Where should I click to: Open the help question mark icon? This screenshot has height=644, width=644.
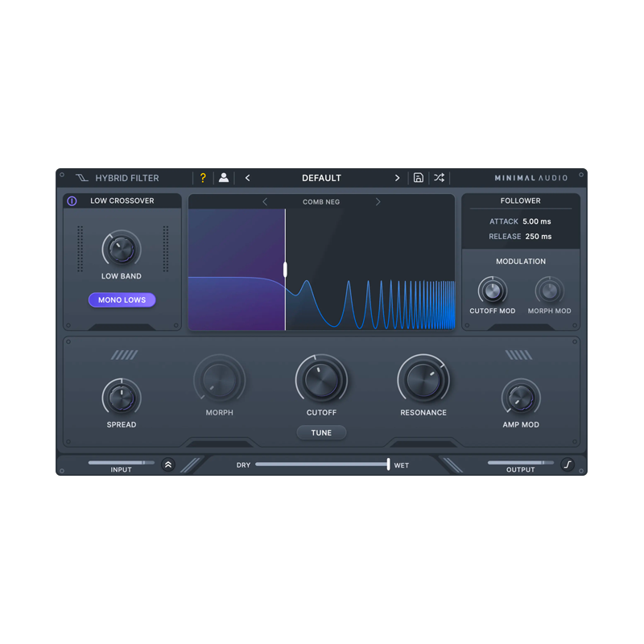[202, 178]
